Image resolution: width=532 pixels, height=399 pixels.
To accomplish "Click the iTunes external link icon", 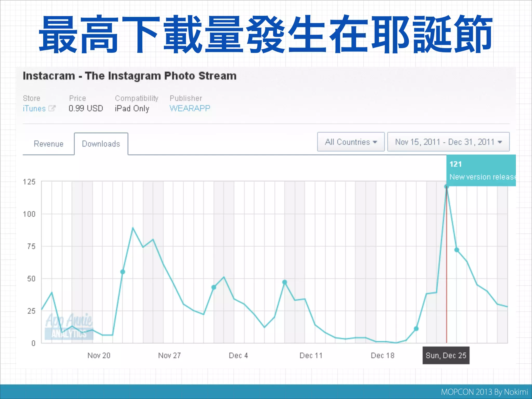I will pyautogui.click(x=52, y=108).
